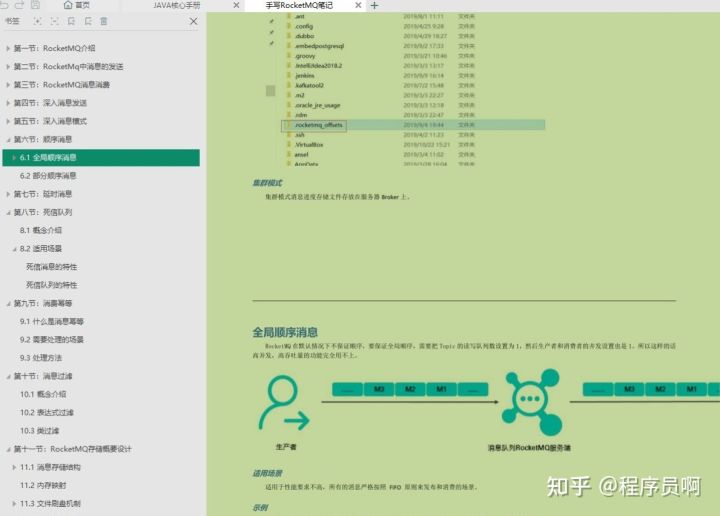Expand the 11.3 文件刷盘机制 arrow
The image size is (720, 516).
[x=14, y=504]
